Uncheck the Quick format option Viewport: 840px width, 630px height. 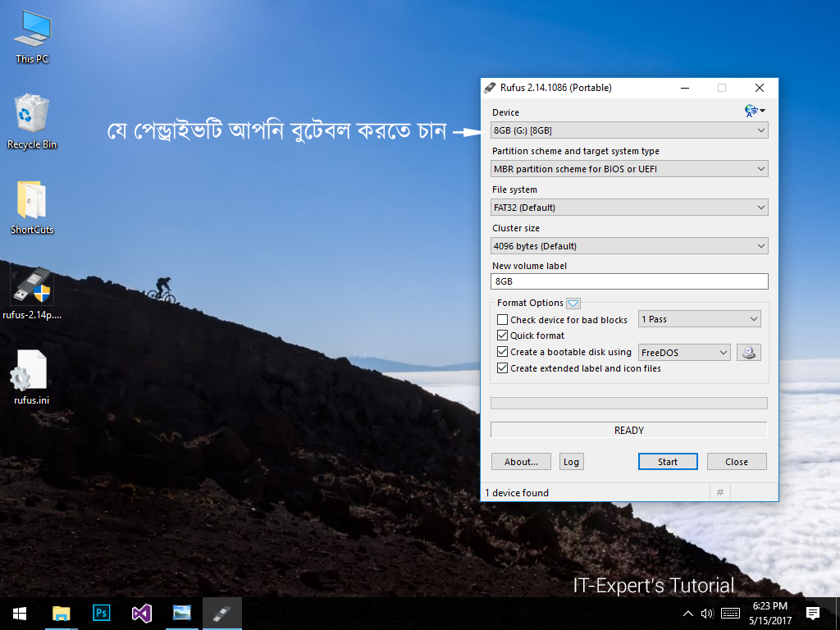(x=503, y=336)
